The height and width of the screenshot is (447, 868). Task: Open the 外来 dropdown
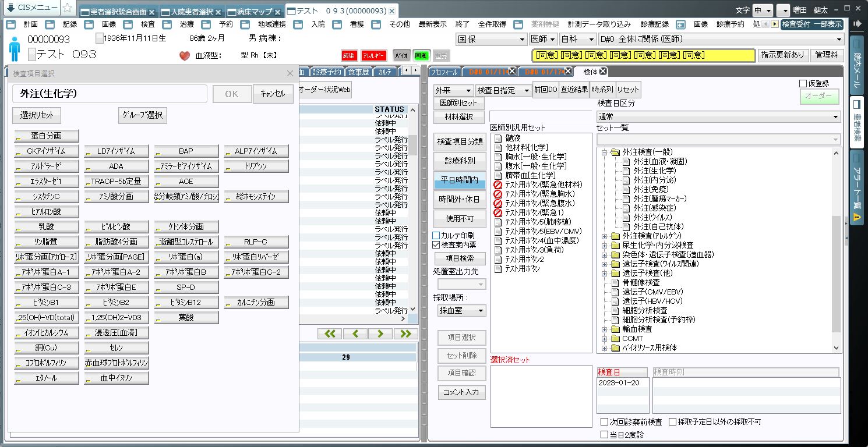(x=453, y=90)
